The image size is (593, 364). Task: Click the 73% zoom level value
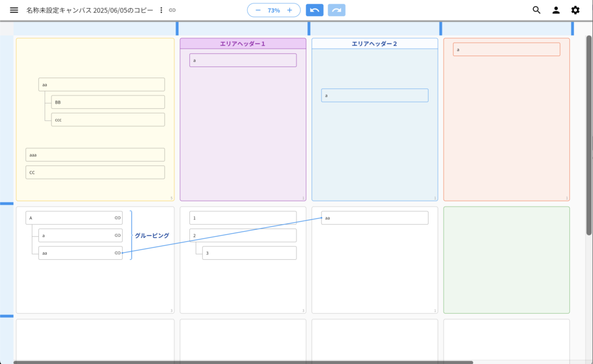tap(273, 10)
